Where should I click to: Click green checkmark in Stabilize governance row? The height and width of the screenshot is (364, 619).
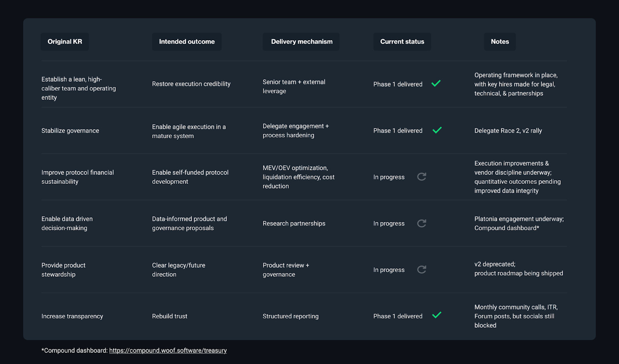[x=437, y=130]
